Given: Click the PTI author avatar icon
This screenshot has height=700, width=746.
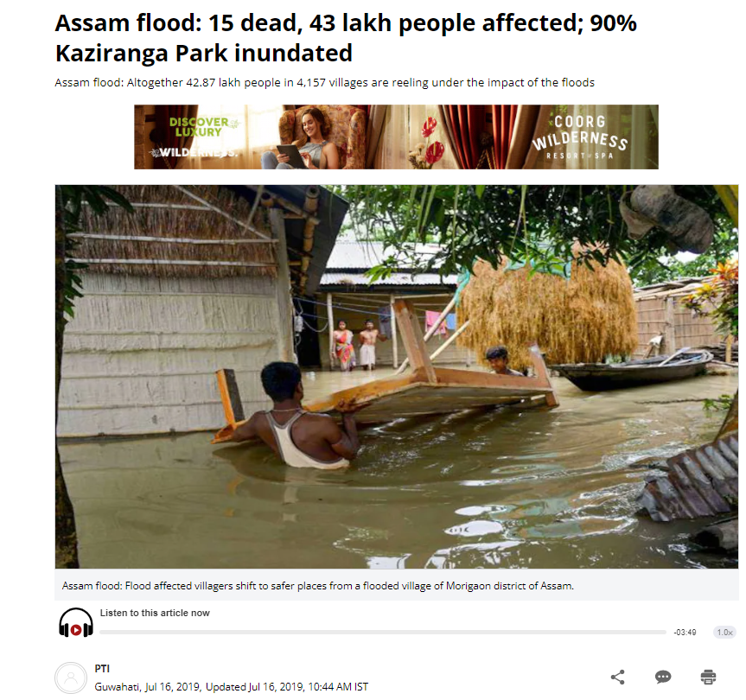Looking at the screenshot, I should 71,678.
